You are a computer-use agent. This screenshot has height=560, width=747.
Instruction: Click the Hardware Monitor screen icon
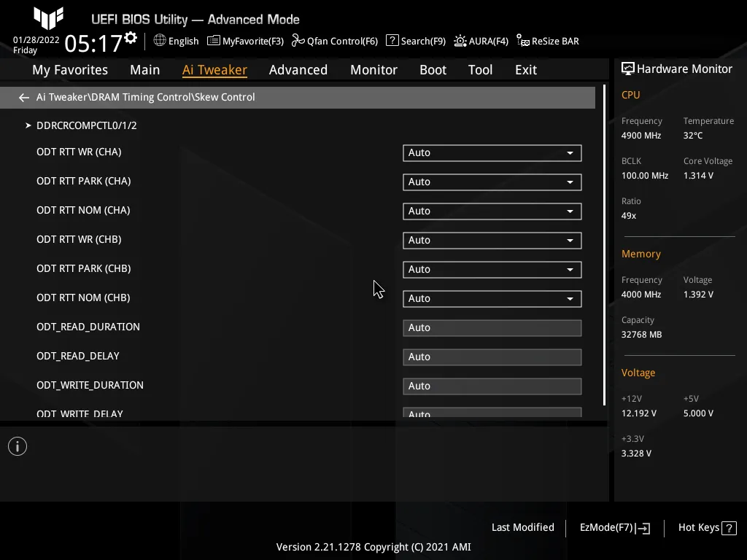click(628, 69)
